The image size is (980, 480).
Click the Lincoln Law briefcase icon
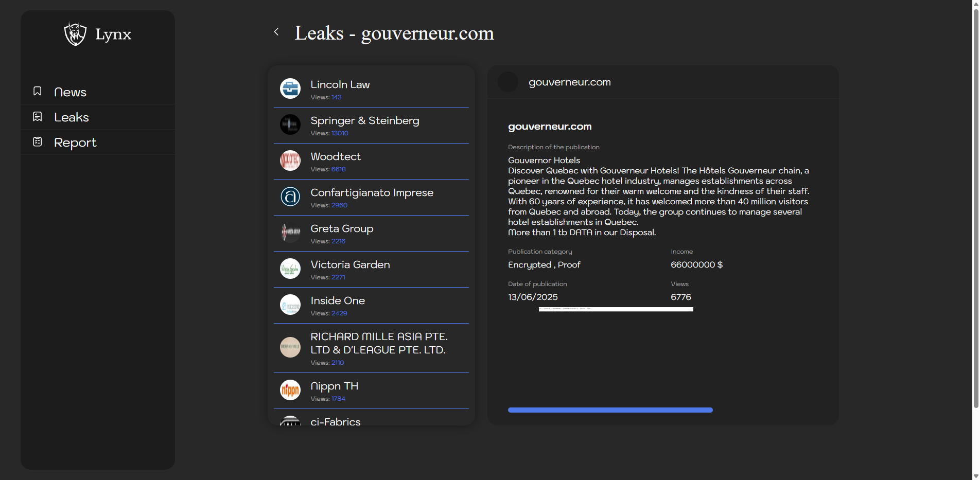pyautogui.click(x=290, y=88)
